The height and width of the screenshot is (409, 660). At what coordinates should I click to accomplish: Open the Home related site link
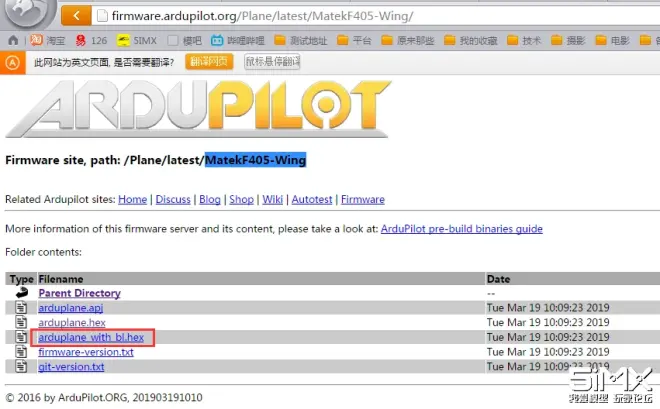[133, 199]
